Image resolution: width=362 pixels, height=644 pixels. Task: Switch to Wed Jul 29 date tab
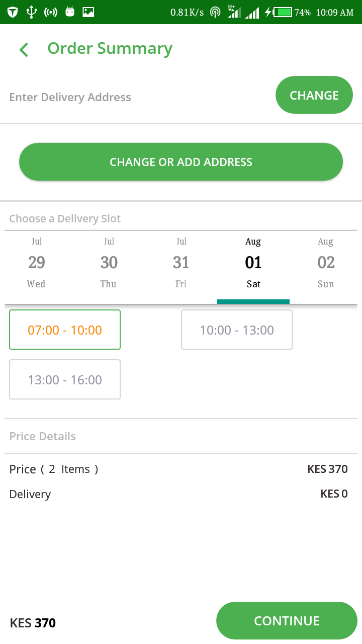pos(36,263)
